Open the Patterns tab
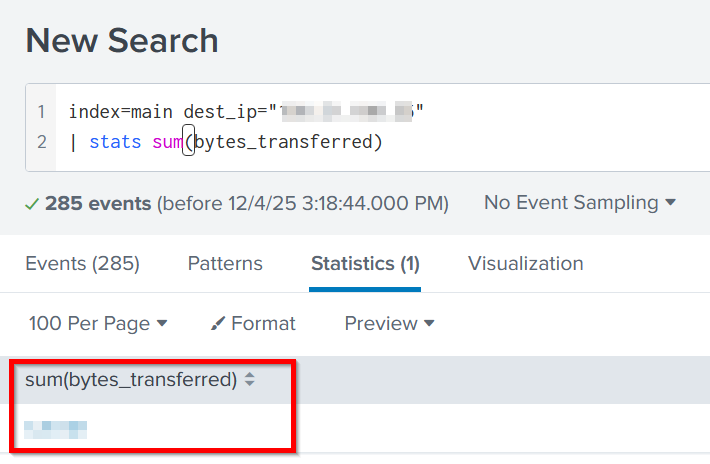Viewport: 710px width, 464px height. click(225, 264)
